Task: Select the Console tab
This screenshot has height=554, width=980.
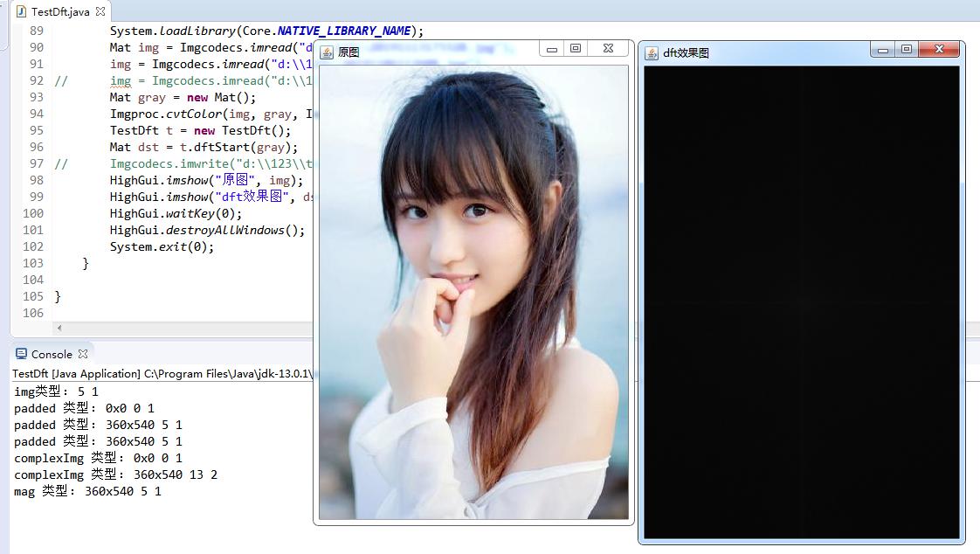Action: coord(51,353)
